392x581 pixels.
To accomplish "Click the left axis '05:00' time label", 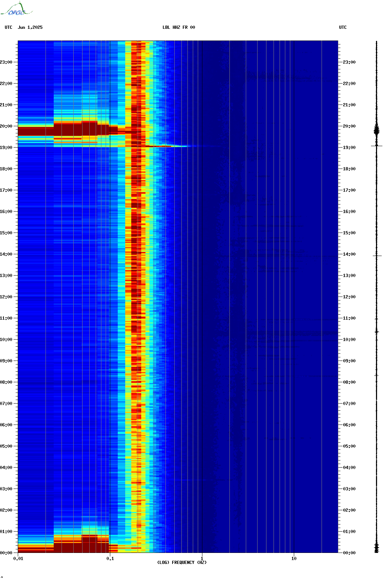I will point(6,446).
